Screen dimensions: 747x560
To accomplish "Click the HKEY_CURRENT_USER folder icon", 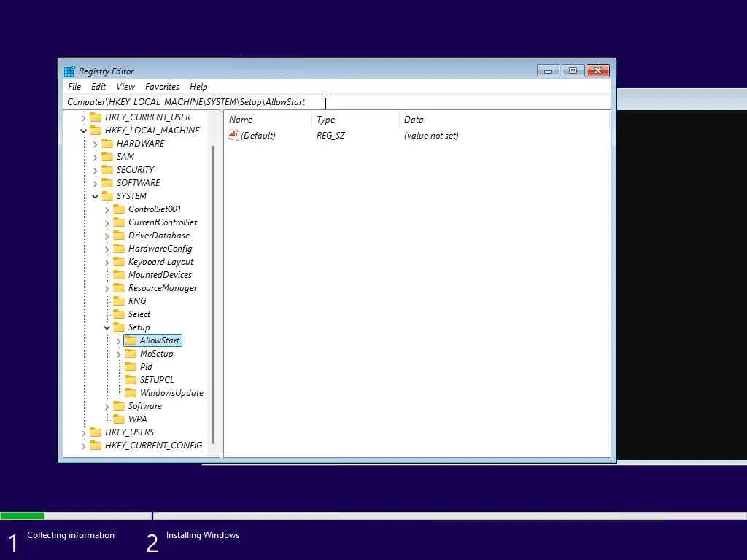I will (96, 117).
